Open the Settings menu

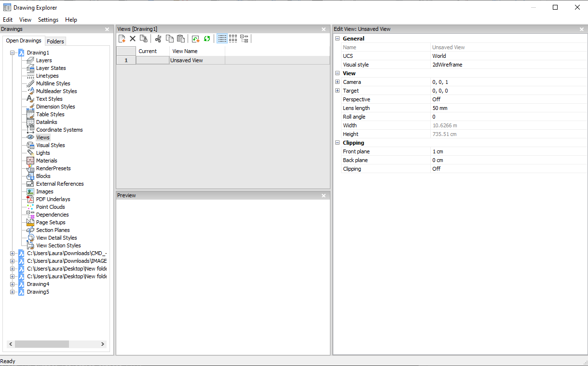tap(48, 20)
